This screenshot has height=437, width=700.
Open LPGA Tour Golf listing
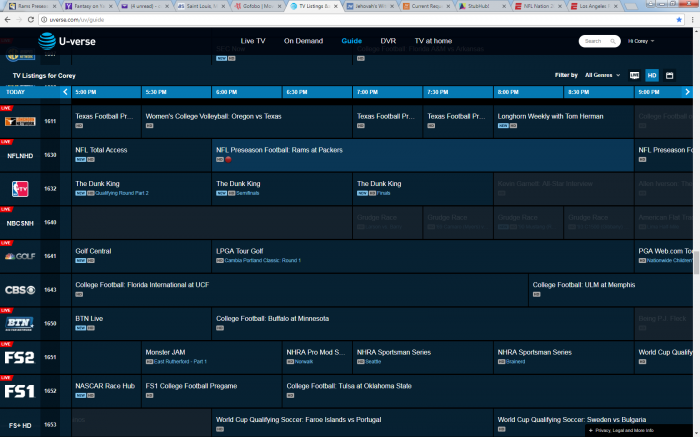[x=422, y=256]
